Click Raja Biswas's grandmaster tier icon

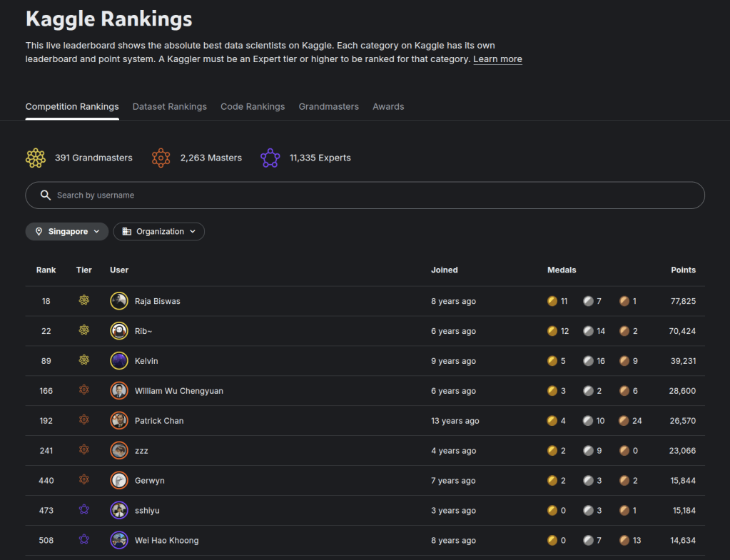(x=84, y=301)
